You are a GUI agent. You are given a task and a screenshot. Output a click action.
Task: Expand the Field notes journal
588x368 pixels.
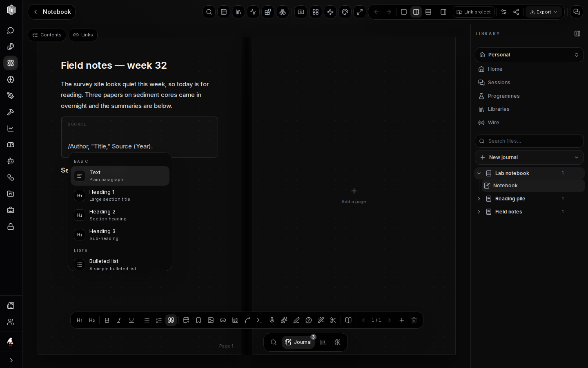(x=479, y=212)
